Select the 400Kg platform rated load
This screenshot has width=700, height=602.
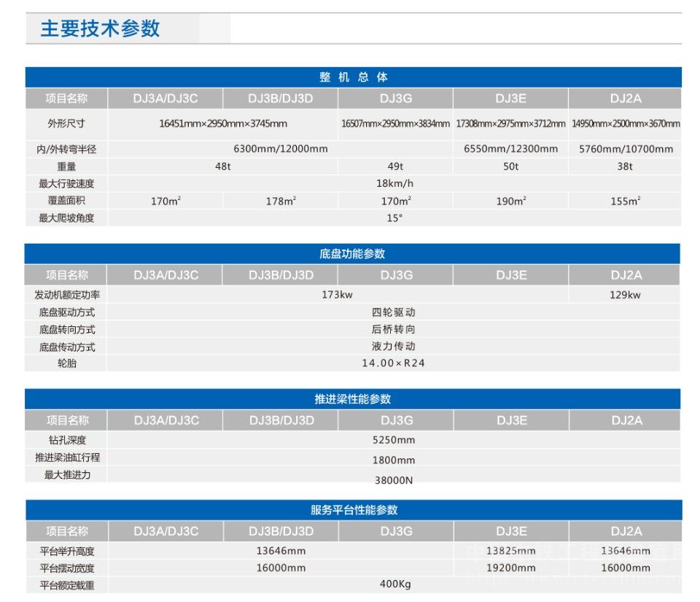(394, 584)
